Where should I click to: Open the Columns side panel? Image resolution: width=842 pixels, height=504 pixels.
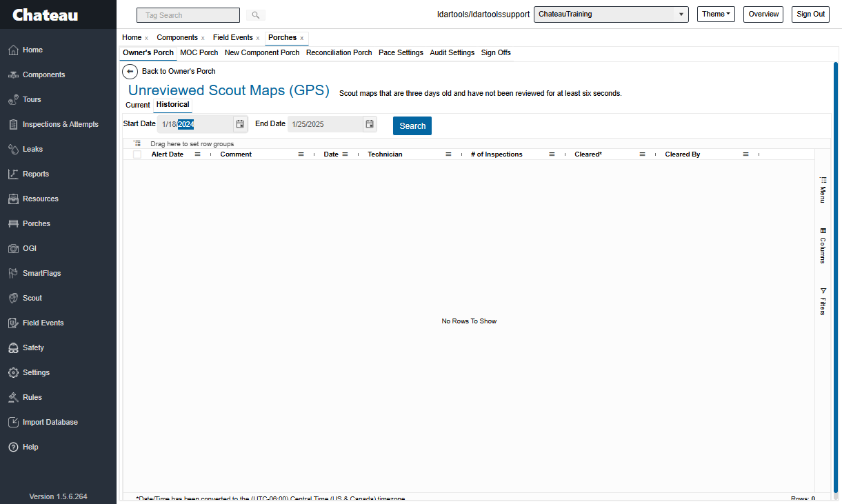point(823,245)
